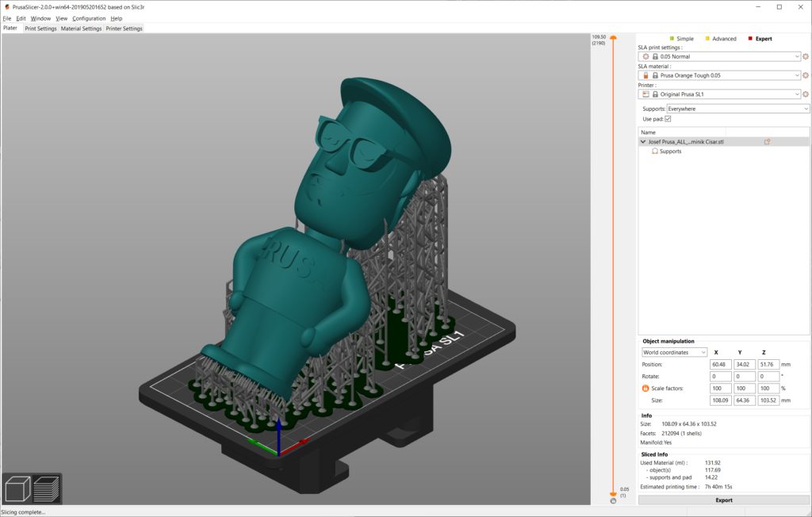
Task: Open the Original Prusa SL1 printer dropdown
Action: 719,94
